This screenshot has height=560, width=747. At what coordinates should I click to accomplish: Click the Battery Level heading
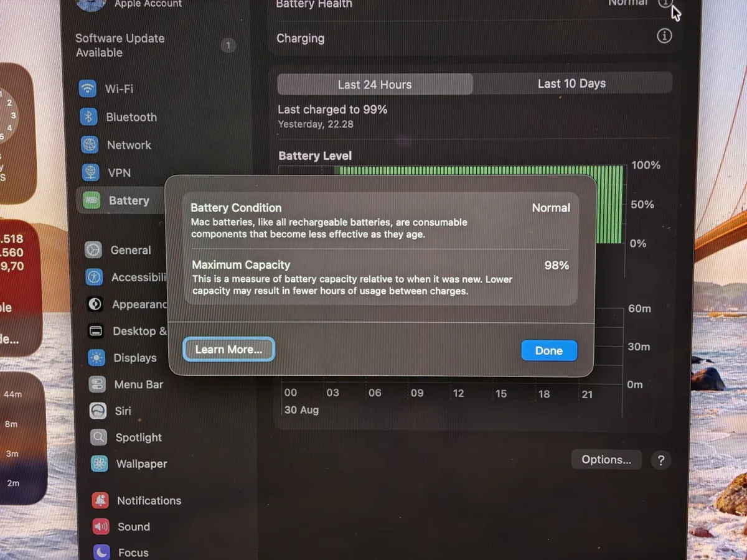(315, 156)
